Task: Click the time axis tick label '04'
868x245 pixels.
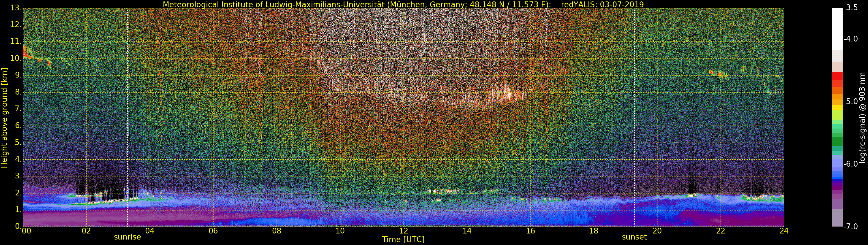Action: tap(150, 231)
